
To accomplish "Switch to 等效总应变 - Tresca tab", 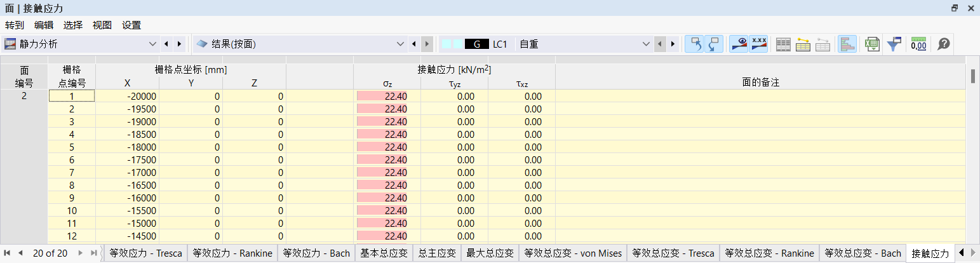I will tap(673, 253).
